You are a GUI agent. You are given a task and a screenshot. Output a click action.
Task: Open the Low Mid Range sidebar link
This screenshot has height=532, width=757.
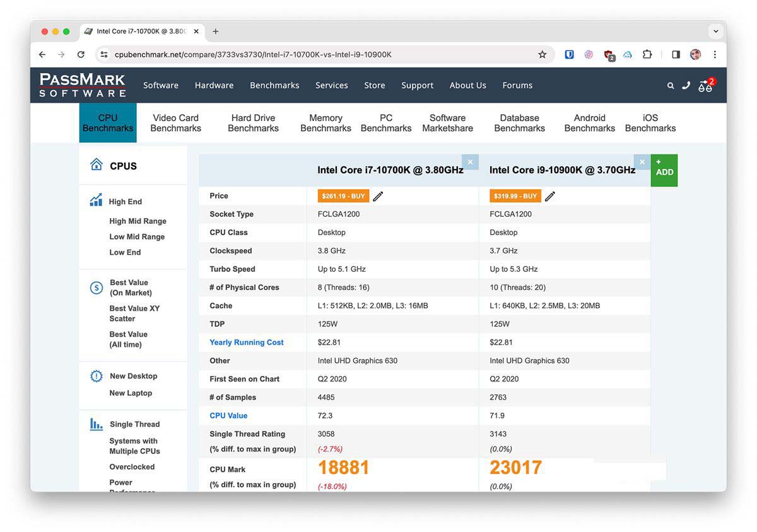[137, 237]
